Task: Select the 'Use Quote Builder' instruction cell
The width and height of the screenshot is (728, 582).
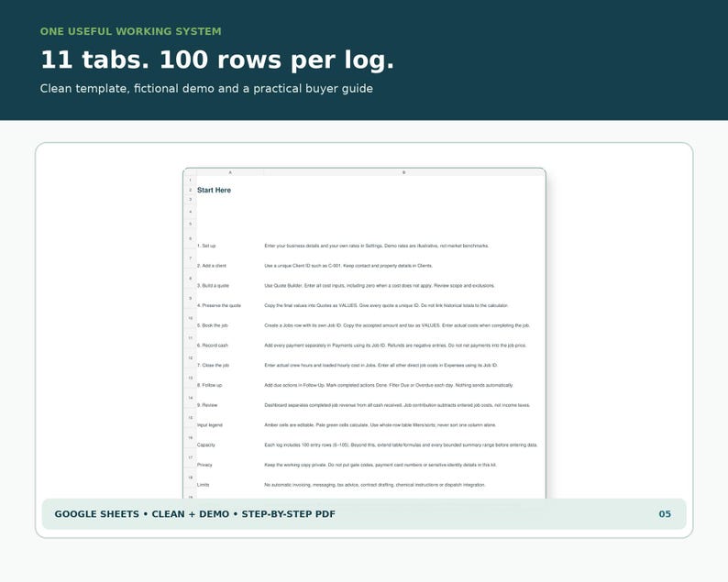Action: tap(380, 285)
